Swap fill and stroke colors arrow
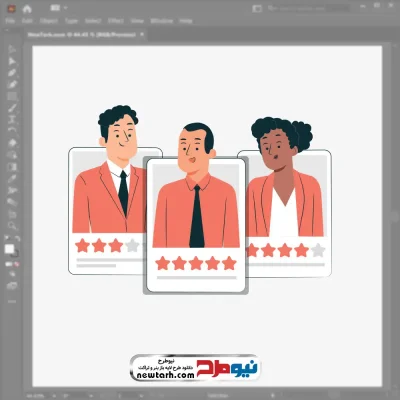The width and height of the screenshot is (400, 400). coord(17,239)
